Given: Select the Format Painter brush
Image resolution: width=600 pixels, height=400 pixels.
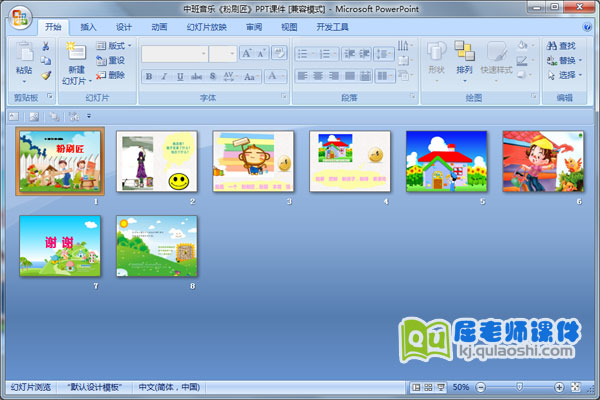Looking at the screenshot, I should [x=46, y=75].
